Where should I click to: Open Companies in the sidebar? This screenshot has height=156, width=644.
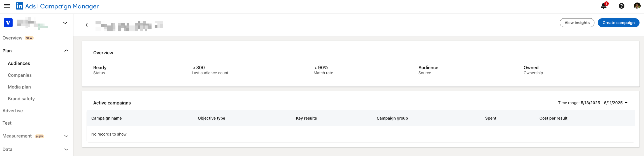click(20, 75)
